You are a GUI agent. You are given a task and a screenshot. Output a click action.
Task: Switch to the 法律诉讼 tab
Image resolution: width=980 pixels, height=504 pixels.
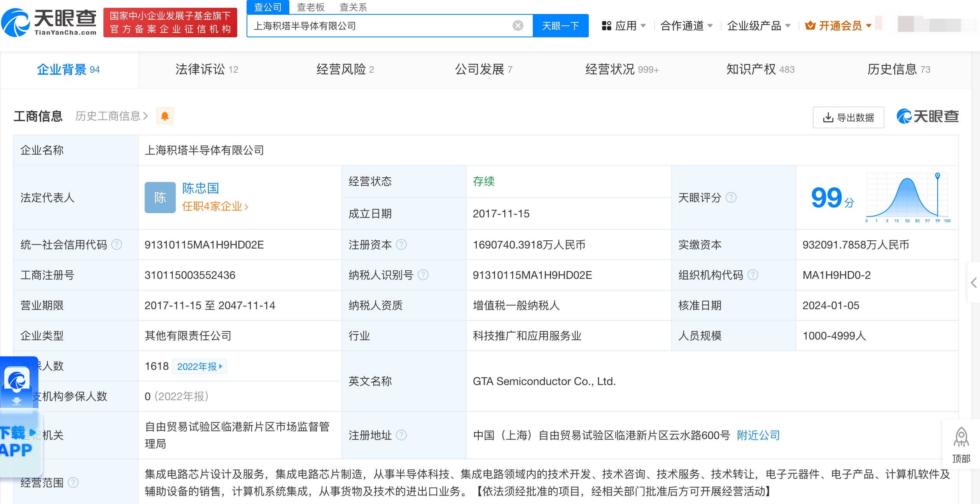(206, 70)
